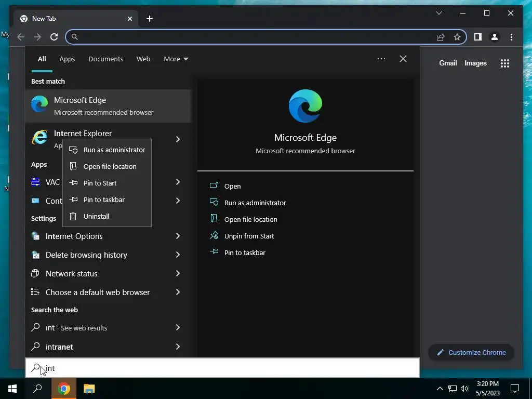Click Chrome icon in taskbar
532x399 pixels.
[63, 389]
